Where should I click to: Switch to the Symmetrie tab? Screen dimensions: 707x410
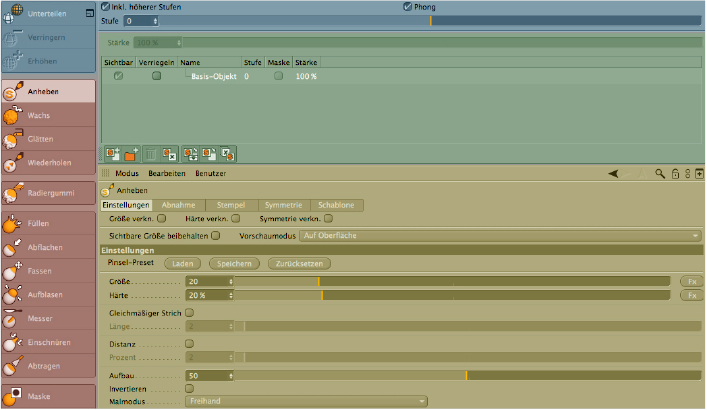pyautogui.click(x=282, y=204)
